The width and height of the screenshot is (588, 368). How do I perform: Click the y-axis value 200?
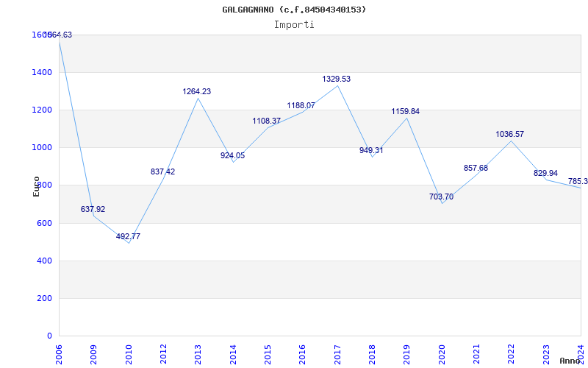(43, 298)
